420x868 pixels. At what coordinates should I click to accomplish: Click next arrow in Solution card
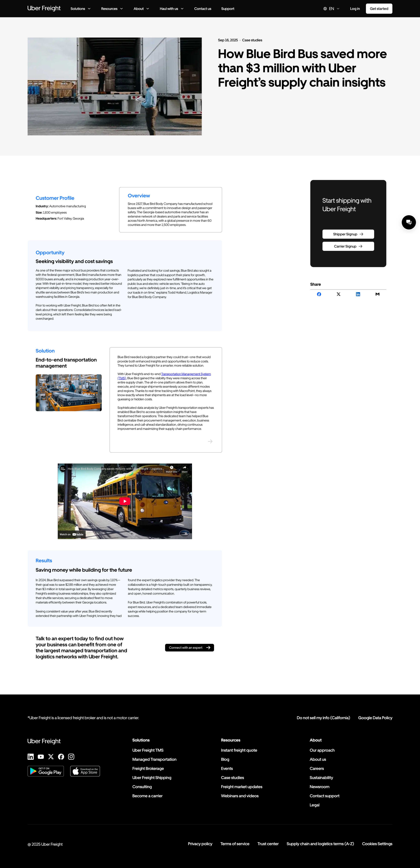coord(210,441)
